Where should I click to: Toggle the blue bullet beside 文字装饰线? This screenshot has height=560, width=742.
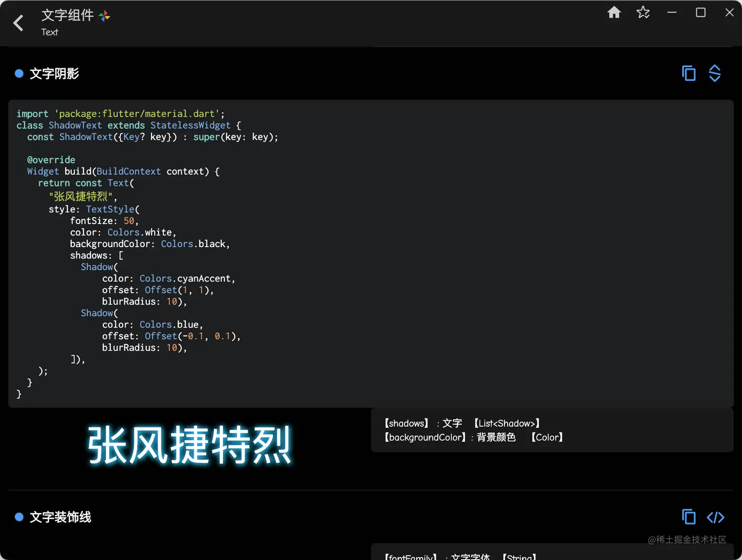click(19, 516)
